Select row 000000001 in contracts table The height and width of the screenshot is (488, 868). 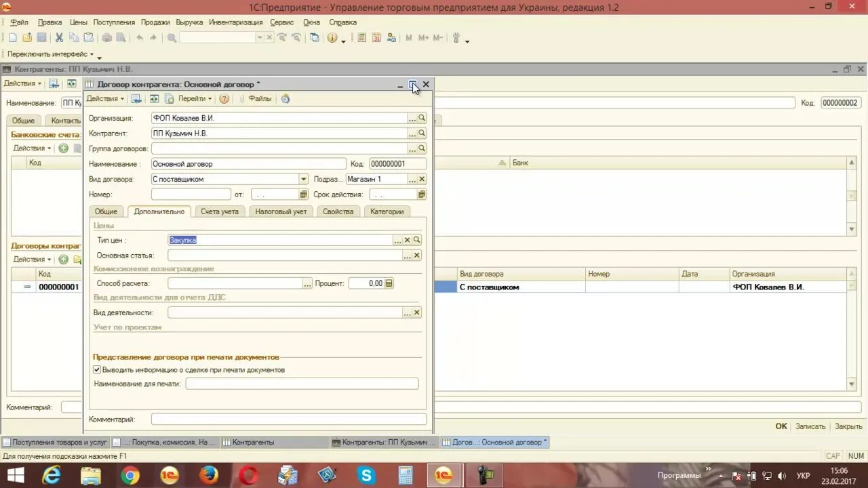58,287
